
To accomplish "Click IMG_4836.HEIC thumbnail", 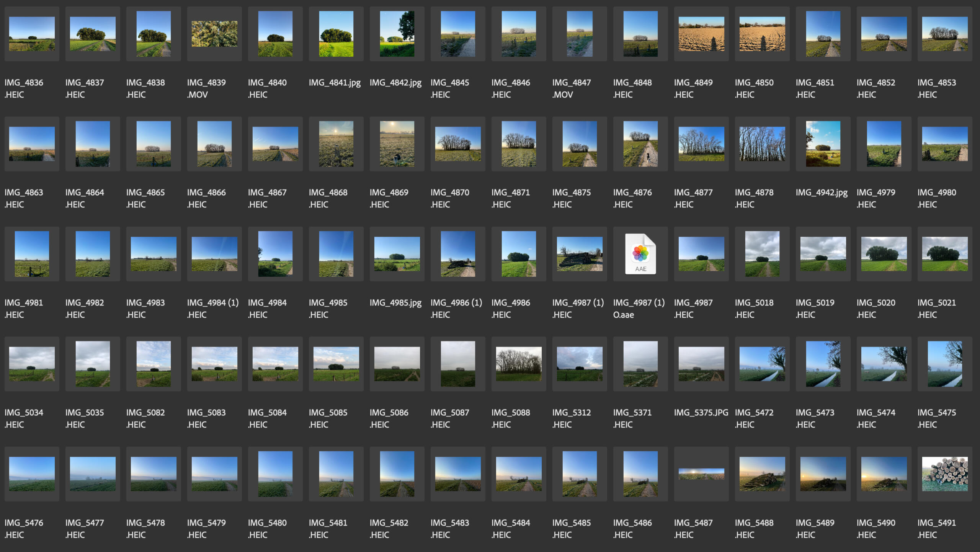I will click(x=32, y=34).
